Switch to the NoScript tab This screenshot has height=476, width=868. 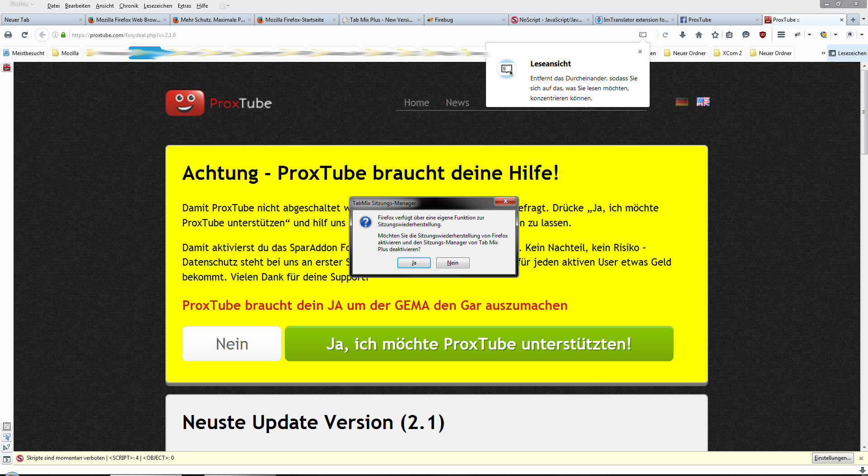point(550,20)
